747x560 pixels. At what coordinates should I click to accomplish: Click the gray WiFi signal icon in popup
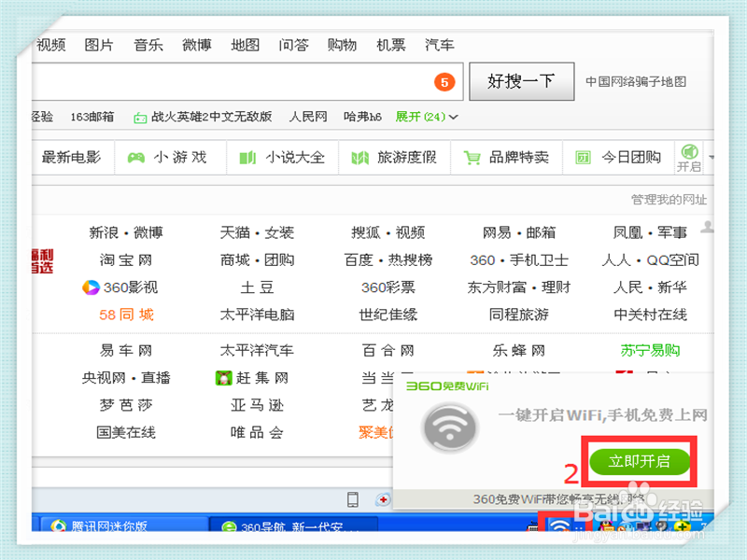pyautogui.click(x=450, y=427)
